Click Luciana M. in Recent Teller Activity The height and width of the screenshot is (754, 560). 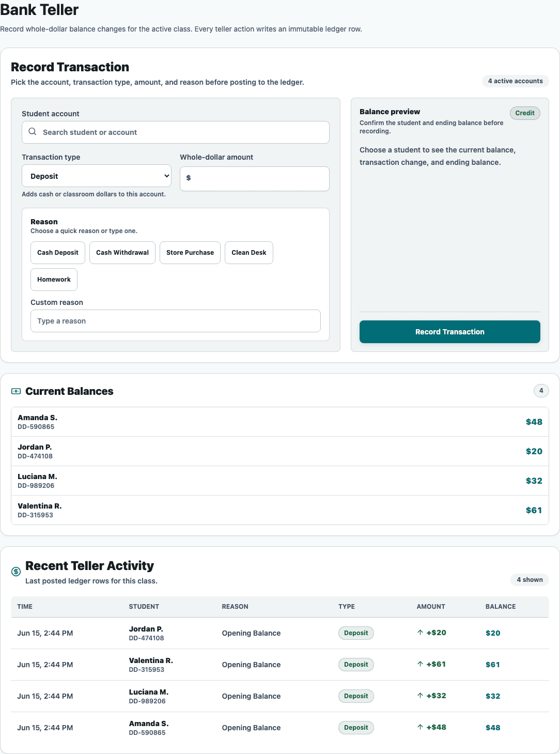coord(149,692)
